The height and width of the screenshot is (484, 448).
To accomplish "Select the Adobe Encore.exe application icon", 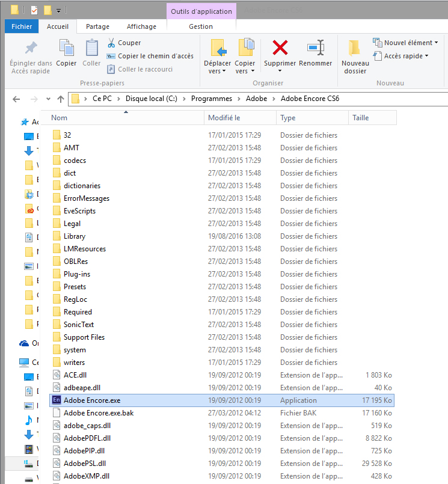I will pyautogui.click(x=57, y=400).
